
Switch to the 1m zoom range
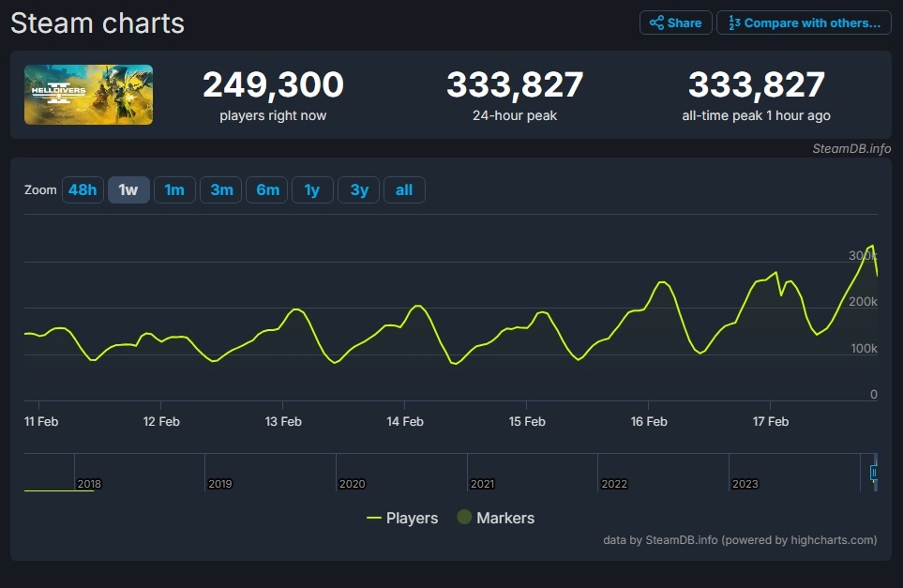click(x=174, y=189)
